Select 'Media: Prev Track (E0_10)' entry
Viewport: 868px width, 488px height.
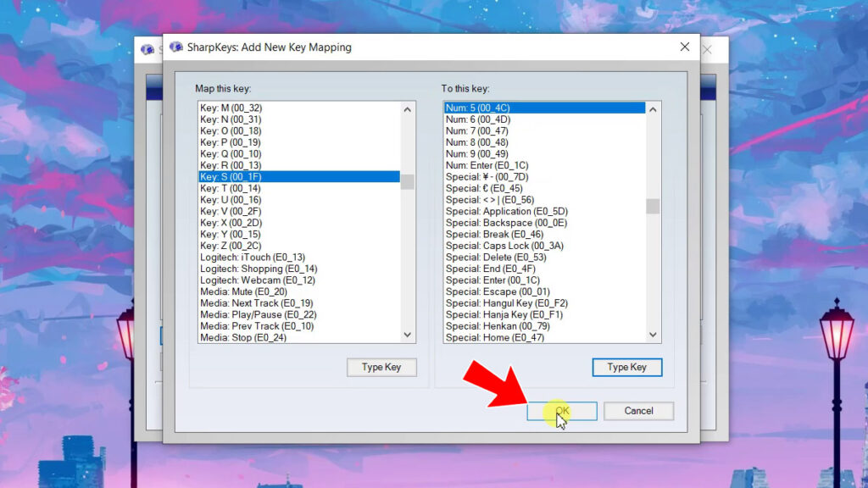299,326
